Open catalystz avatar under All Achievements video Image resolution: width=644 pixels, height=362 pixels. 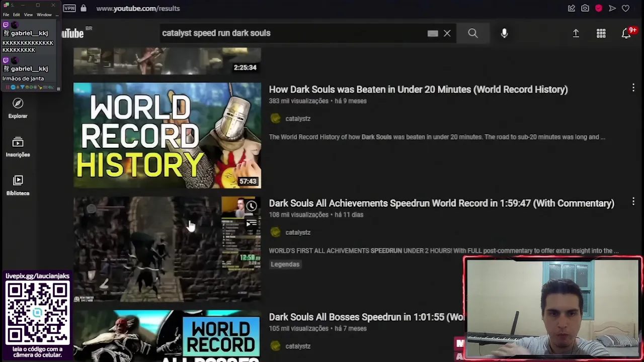tap(275, 232)
